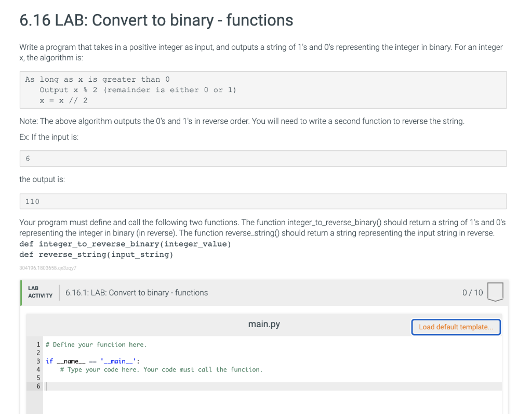Expand the Load default template options
Screen dimensions: 532x414
[x=456, y=327]
